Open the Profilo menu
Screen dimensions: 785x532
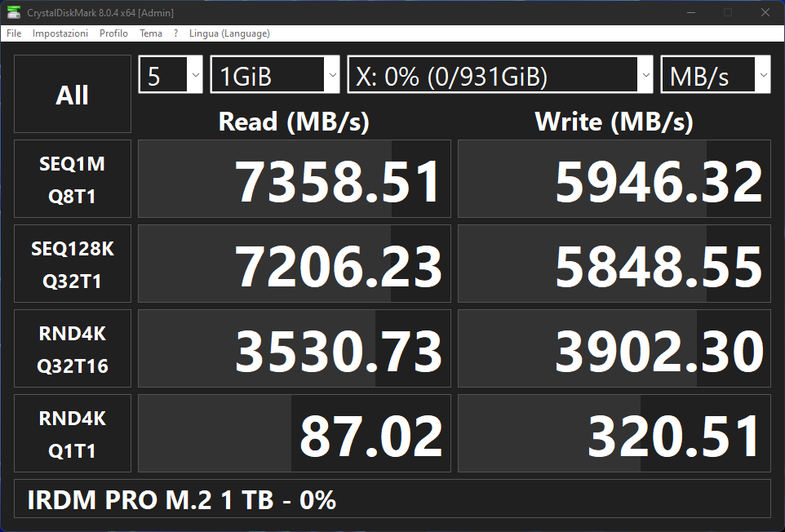pos(113,33)
